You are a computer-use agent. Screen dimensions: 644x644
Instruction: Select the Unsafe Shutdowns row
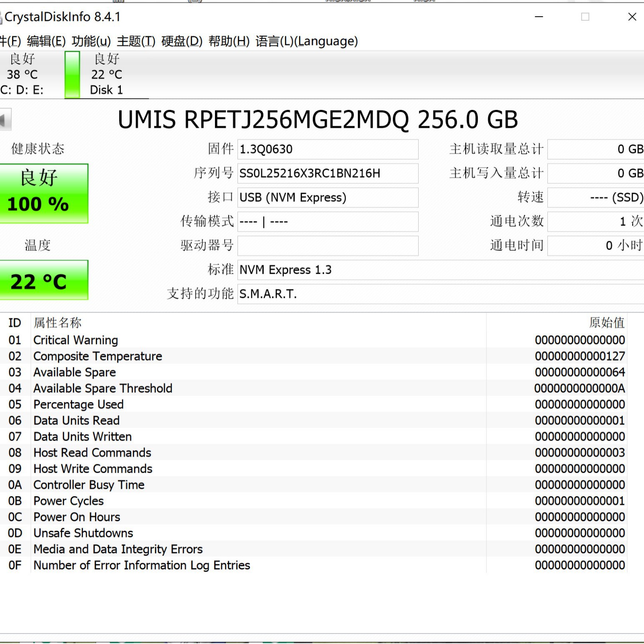click(x=313, y=533)
